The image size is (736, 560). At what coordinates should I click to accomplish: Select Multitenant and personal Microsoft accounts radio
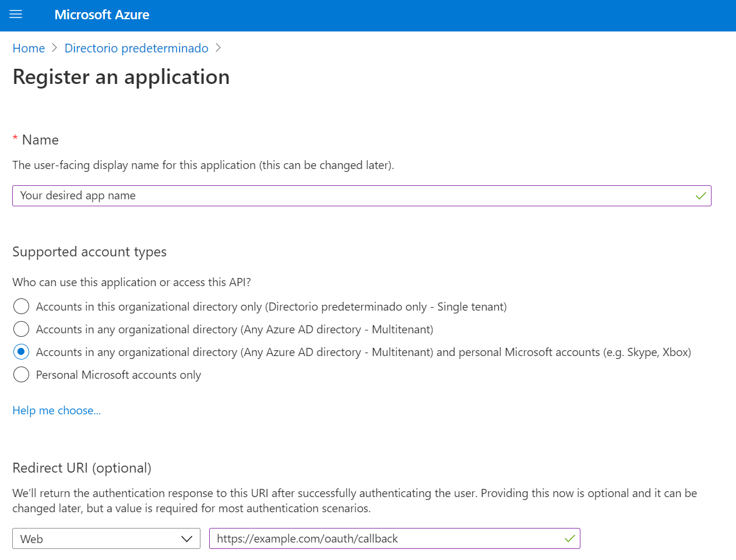(x=21, y=352)
